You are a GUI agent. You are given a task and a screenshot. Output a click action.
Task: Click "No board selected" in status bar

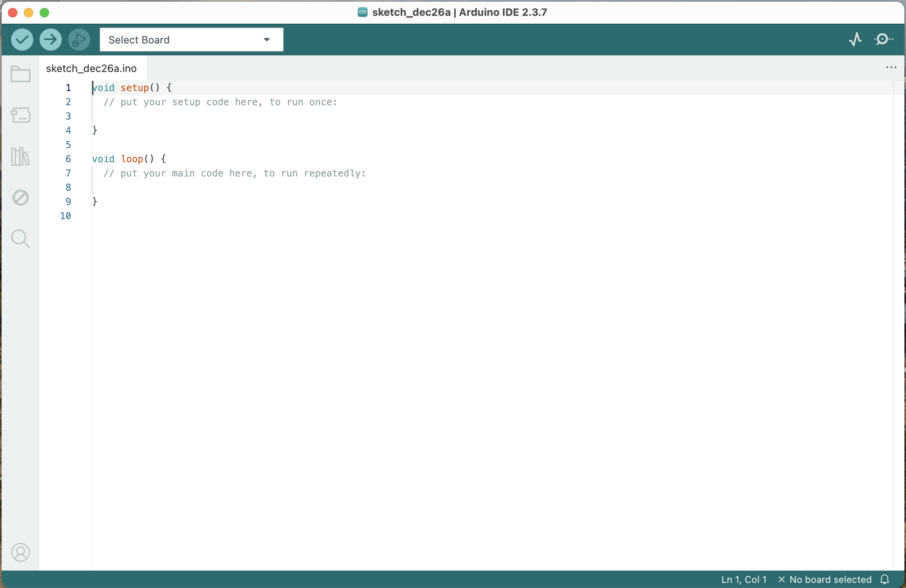pos(830,580)
